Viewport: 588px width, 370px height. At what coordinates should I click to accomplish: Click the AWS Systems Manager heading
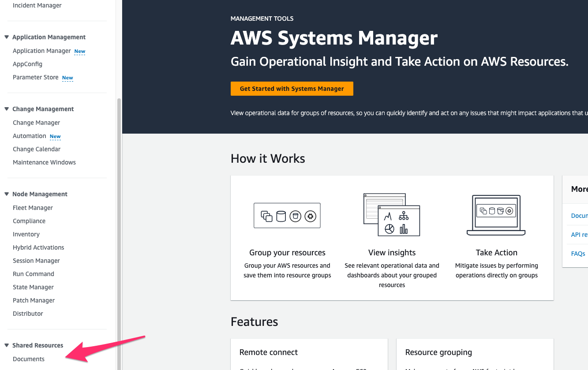pyautogui.click(x=334, y=38)
